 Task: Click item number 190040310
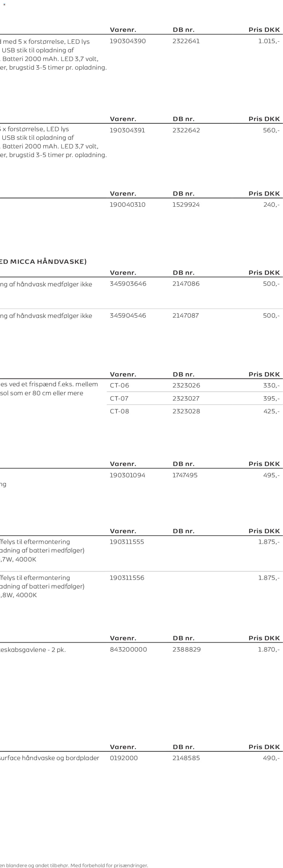point(127,205)
